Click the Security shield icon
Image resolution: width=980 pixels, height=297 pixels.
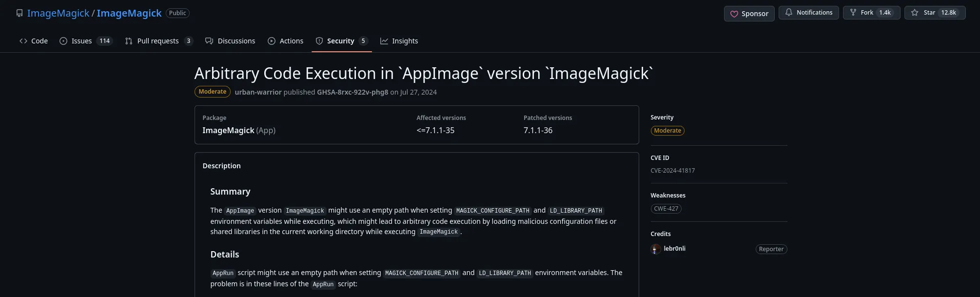319,41
